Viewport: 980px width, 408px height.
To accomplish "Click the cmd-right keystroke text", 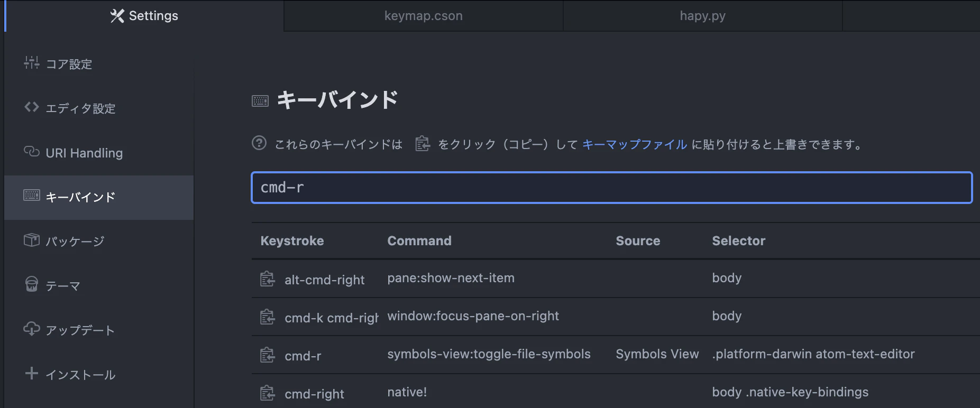I will (314, 394).
